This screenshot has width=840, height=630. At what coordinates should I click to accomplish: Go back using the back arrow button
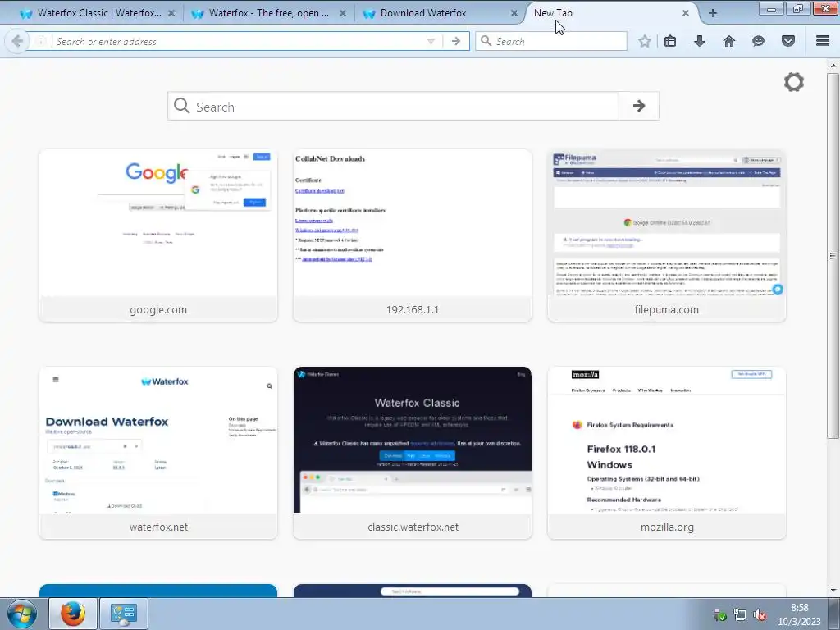(x=17, y=41)
